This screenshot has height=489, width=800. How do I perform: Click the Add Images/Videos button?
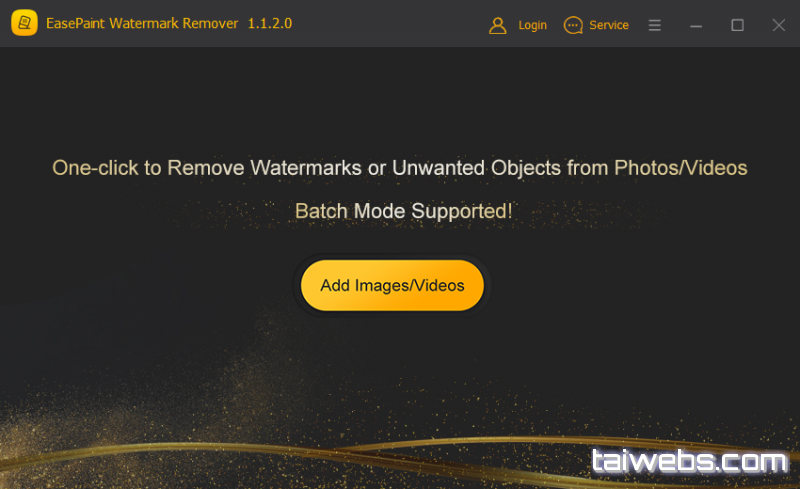pyautogui.click(x=392, y=285)
